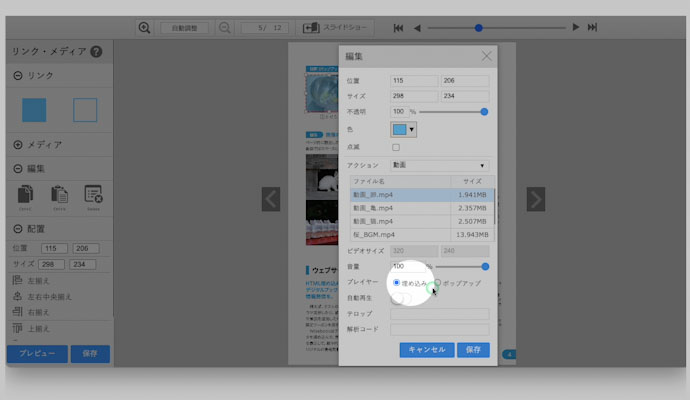
Task: Click the キャンセル button
Action: 427,350
